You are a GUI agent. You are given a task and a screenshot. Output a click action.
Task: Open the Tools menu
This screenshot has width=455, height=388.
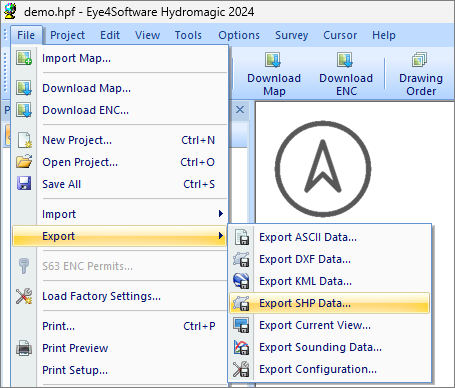point(188,35)
